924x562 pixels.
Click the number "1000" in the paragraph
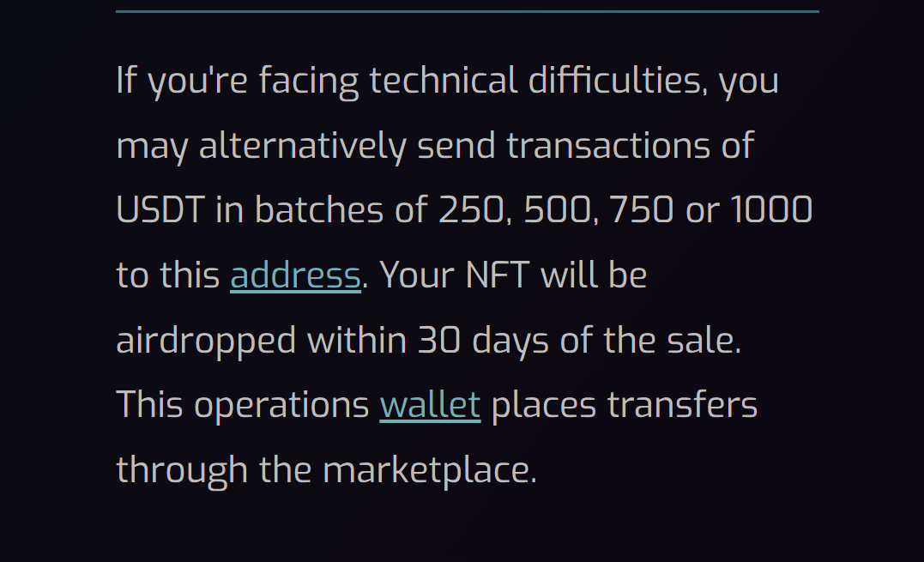coord(772,209)
